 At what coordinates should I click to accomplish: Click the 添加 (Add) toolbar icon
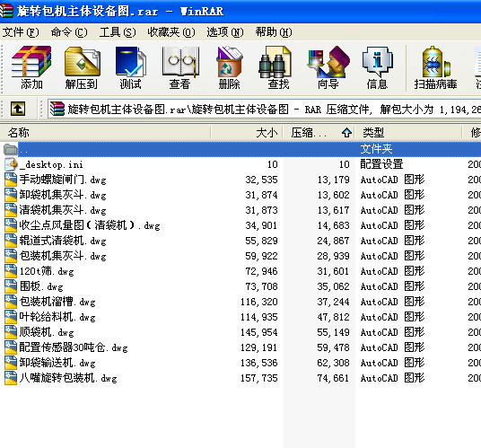(31, 62)
